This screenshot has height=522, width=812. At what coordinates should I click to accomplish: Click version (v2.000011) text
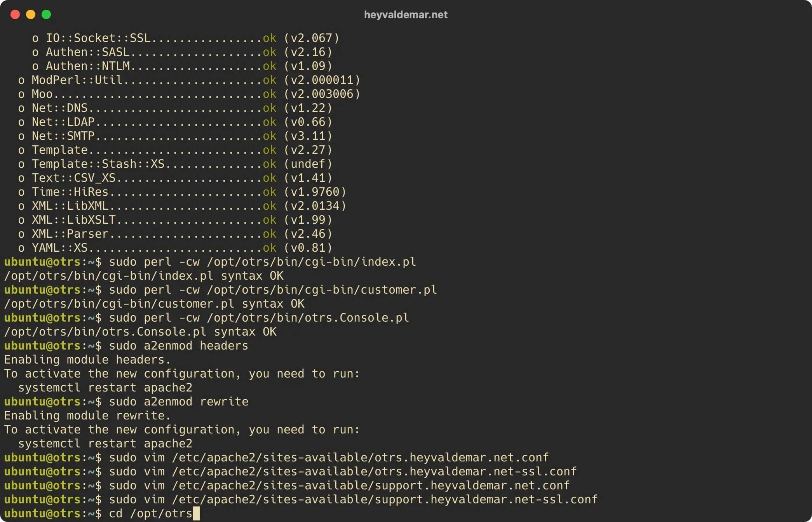tap(322, 80)
